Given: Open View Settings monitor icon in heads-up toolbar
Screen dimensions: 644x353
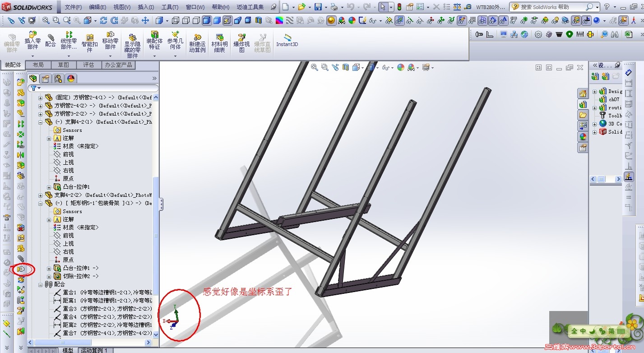Looking at the screenshot, I should [x=426, y=67].
